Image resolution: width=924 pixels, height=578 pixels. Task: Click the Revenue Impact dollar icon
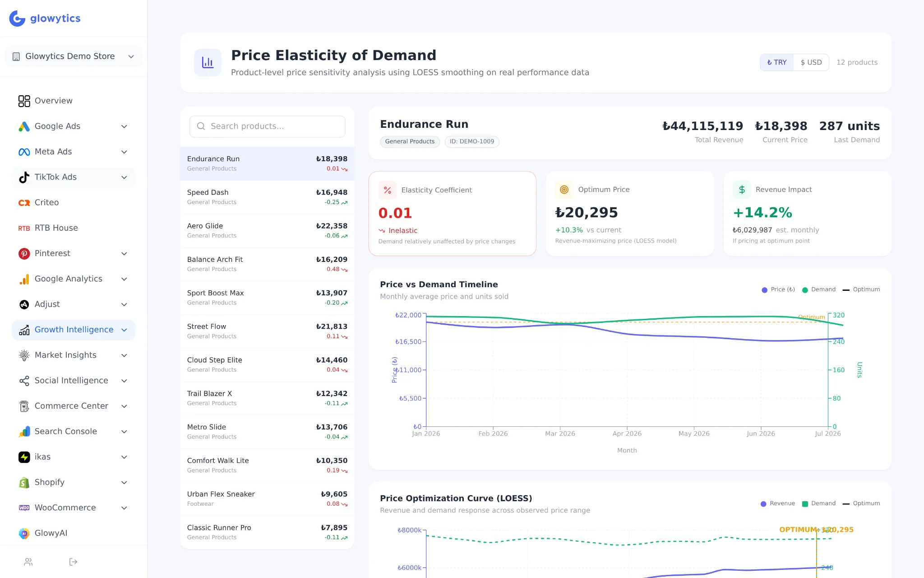tap(742, 190)
